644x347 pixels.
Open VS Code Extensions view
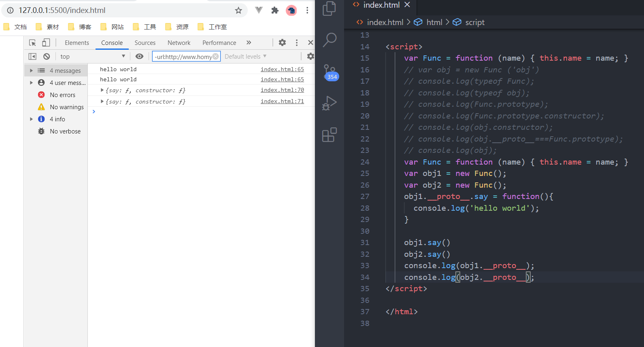pyautogui.click(x=329, y=135)
